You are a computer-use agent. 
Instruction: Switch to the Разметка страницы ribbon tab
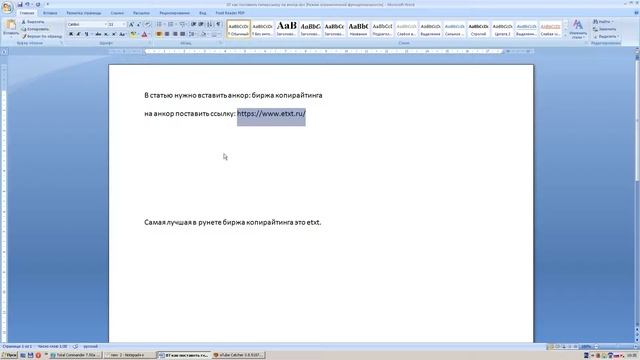pos(84,13)
